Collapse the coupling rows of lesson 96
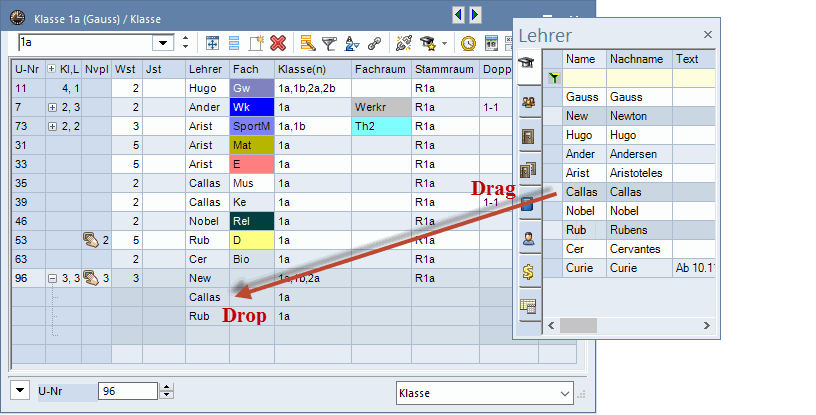 click(52, 279)
